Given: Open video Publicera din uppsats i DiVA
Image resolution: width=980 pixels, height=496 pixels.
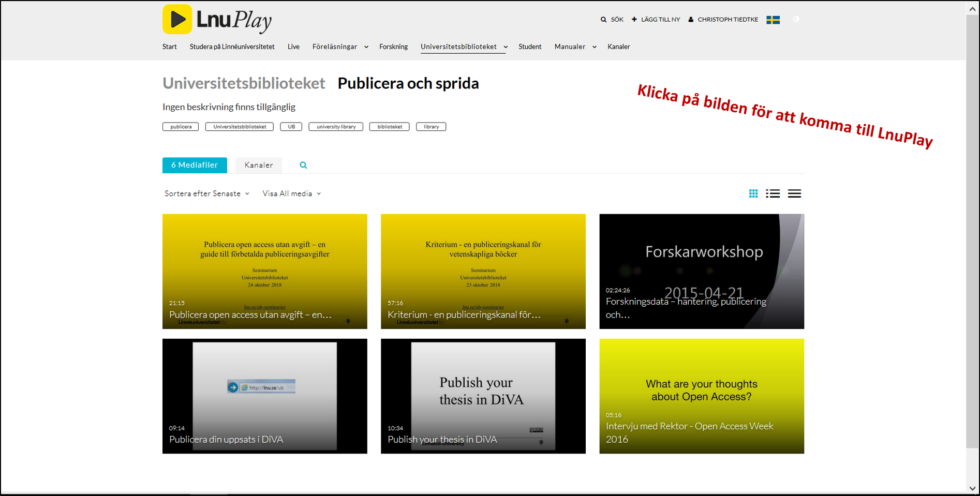Looking at the screenshot, I should click(265, 396).
